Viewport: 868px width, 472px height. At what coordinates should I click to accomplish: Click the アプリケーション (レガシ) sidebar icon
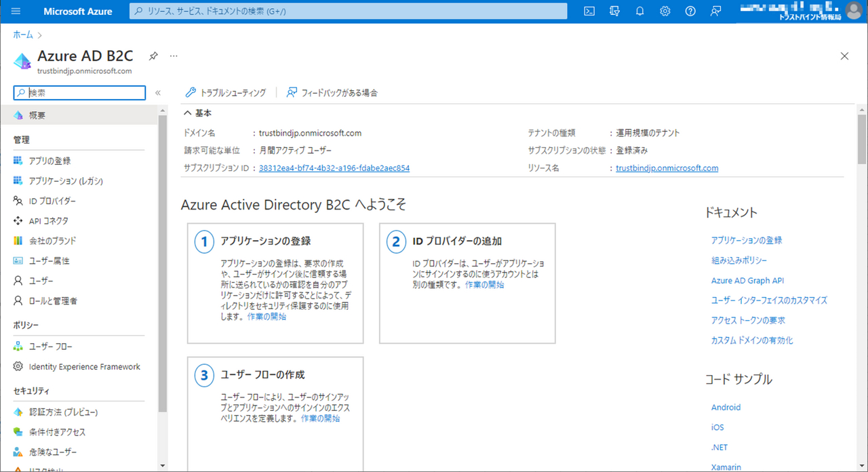(x=18, y=181)
